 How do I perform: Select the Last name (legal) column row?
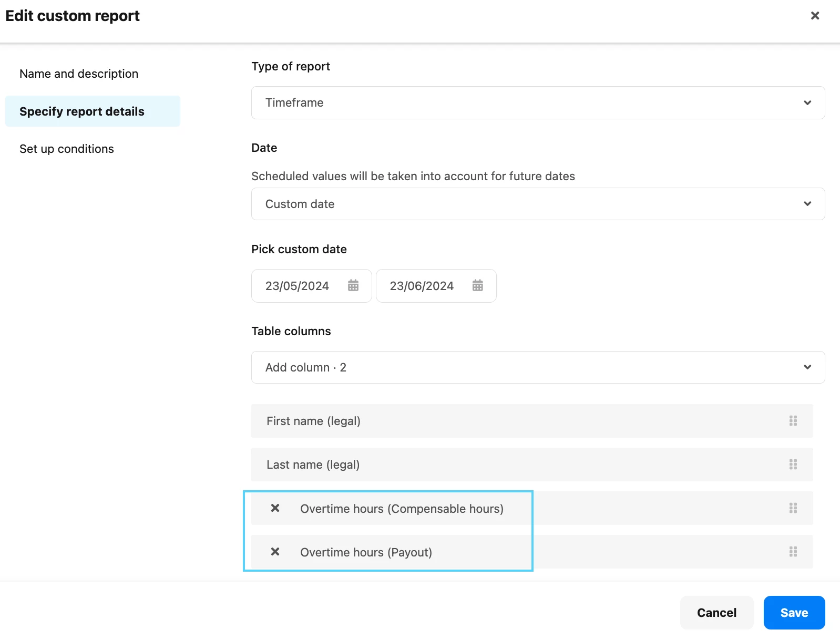532,464
